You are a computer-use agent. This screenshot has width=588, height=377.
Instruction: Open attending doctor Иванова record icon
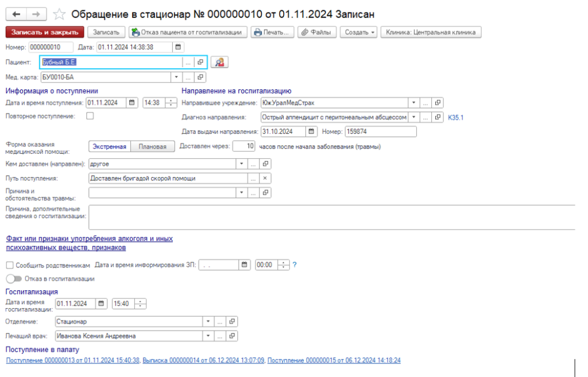click(x=232, y=336)
